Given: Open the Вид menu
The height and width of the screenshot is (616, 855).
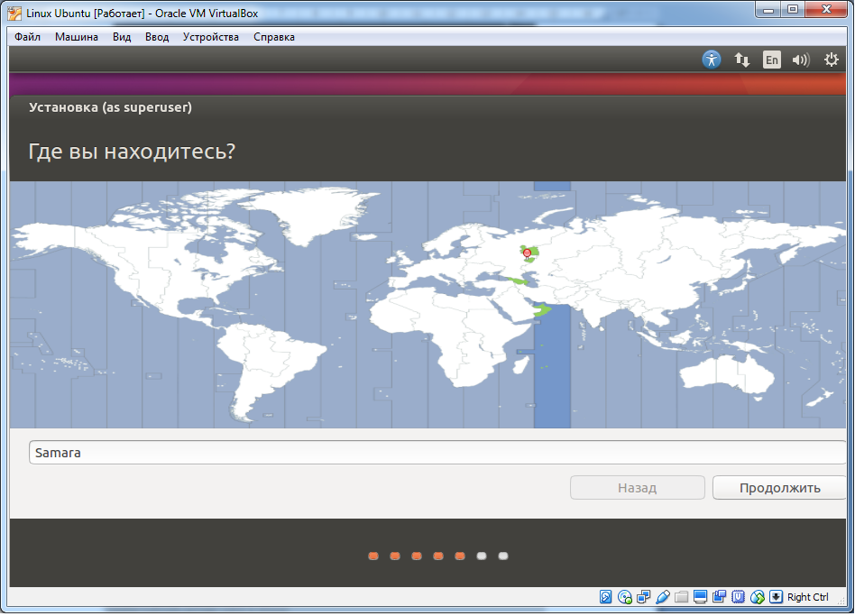Looking at the screenshot, I should coord(122,36).
